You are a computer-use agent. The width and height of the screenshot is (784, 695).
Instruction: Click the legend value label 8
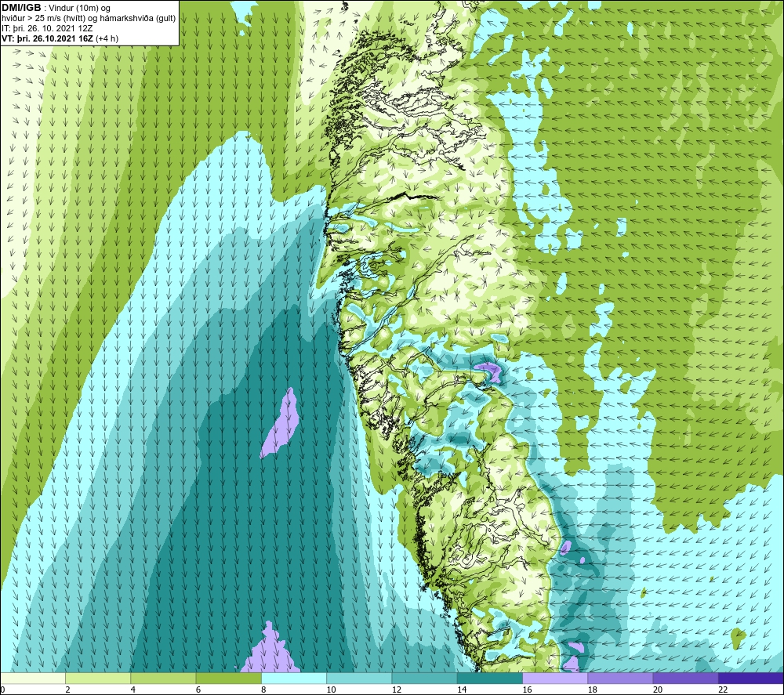[263, 690]
